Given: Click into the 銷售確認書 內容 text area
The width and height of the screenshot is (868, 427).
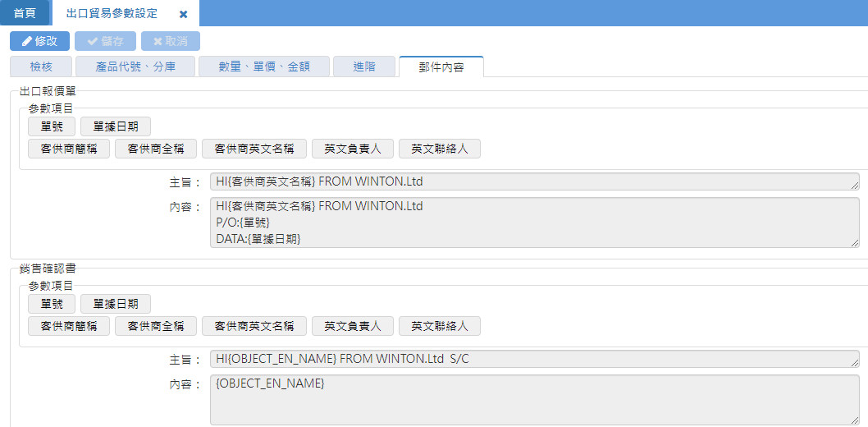Looking at the screenshot, I should pos(534,401).
